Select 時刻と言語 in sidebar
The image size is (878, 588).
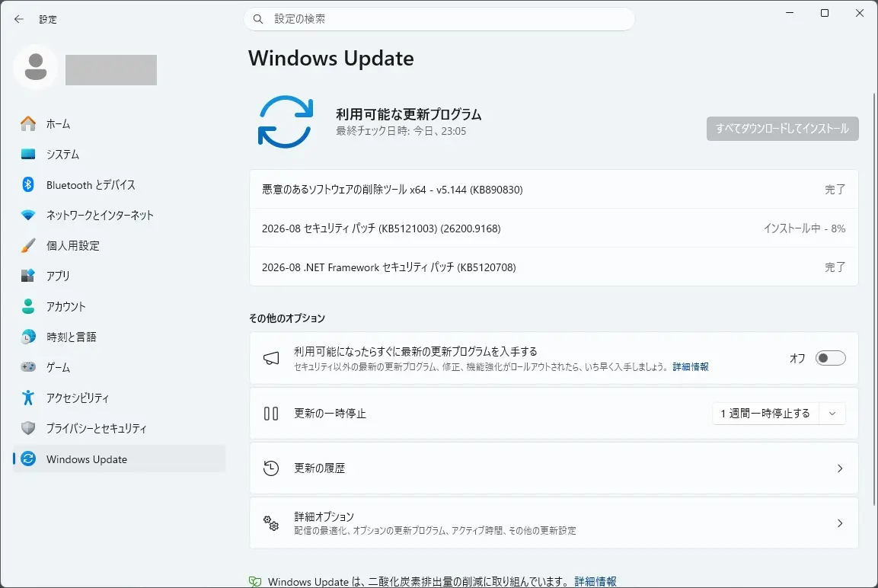(x=120, y=337)
